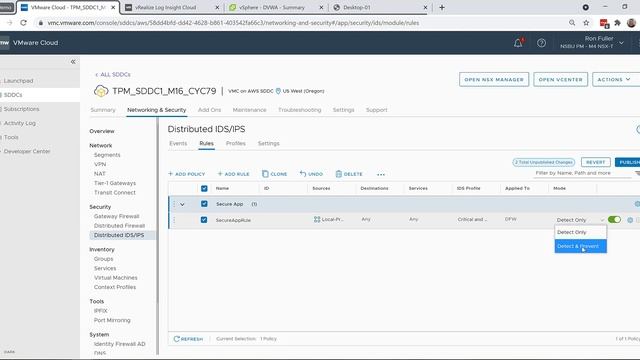Open Virtual Machines under Inventory
The width and height of the screenshot is (640, 360).
tap(116, 278)
